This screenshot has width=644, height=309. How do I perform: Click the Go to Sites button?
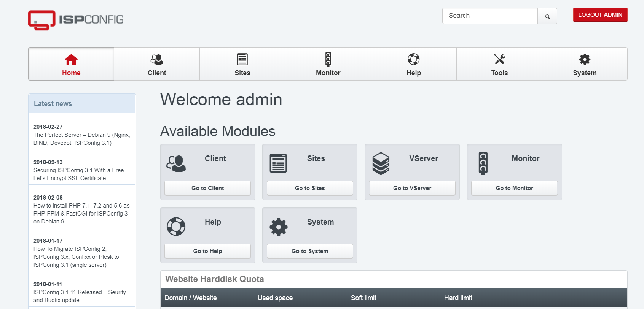tap(310, 188)
